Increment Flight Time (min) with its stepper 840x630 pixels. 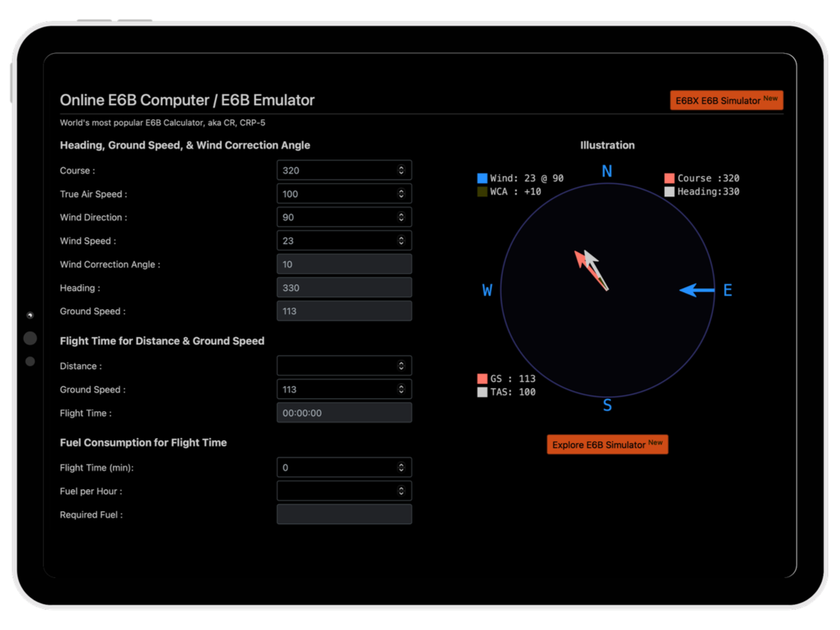point(401,464)
